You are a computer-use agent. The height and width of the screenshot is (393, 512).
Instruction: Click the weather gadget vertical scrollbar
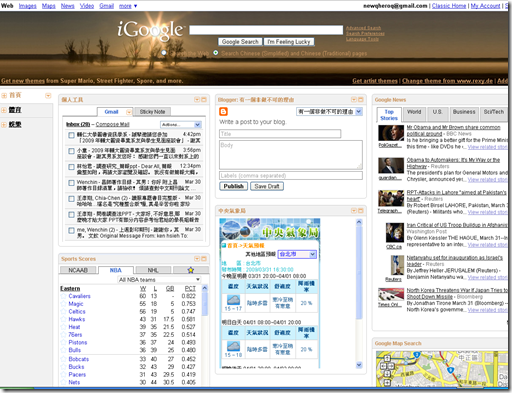[359, 272]
